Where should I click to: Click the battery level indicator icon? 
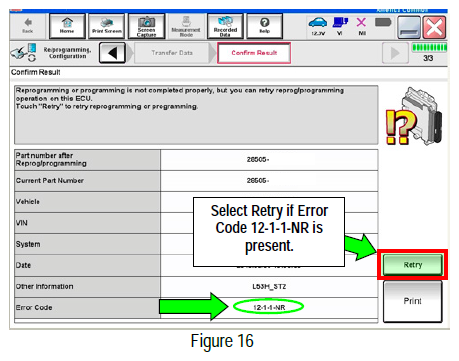pos(383,22)
